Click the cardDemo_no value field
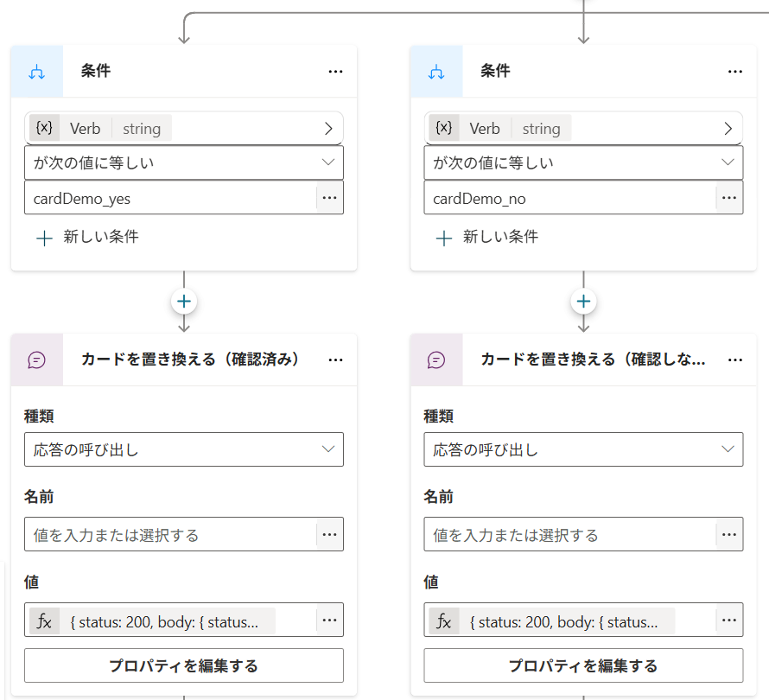The image size is (769, 700). (x=570, y=198)
